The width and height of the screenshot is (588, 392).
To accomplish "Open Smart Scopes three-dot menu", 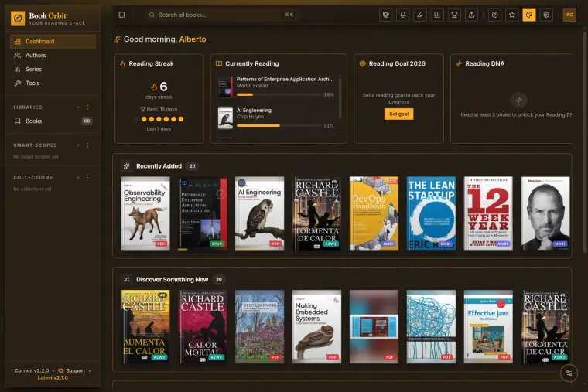I will 87,145.
